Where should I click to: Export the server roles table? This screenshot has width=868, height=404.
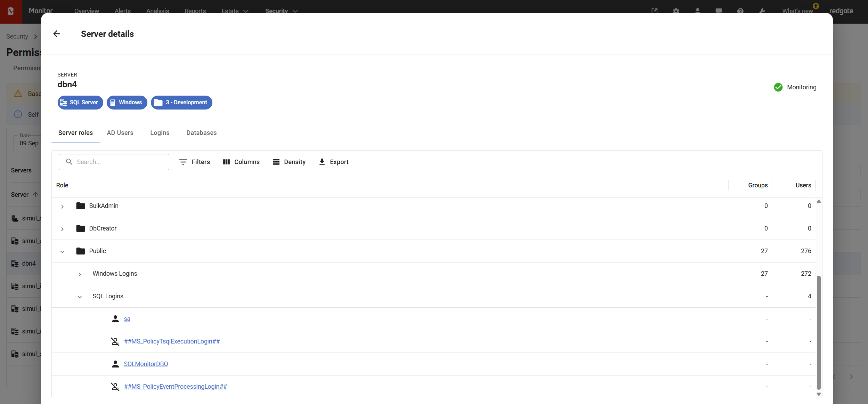click(334, 162)
